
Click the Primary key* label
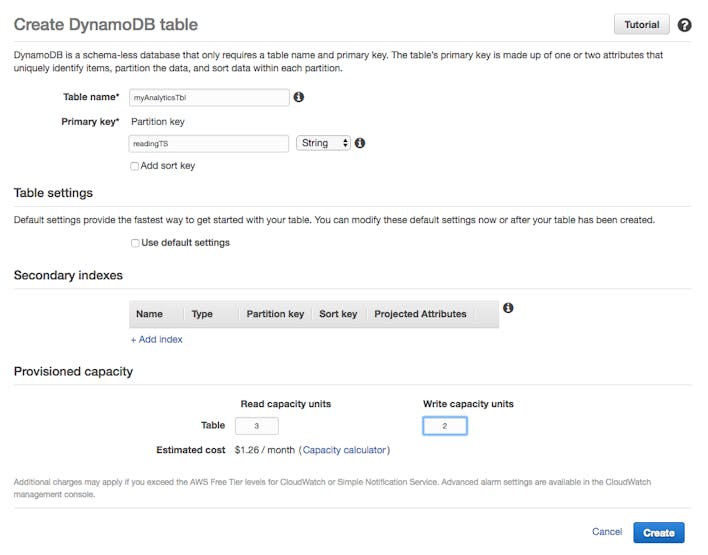(90, 122)
